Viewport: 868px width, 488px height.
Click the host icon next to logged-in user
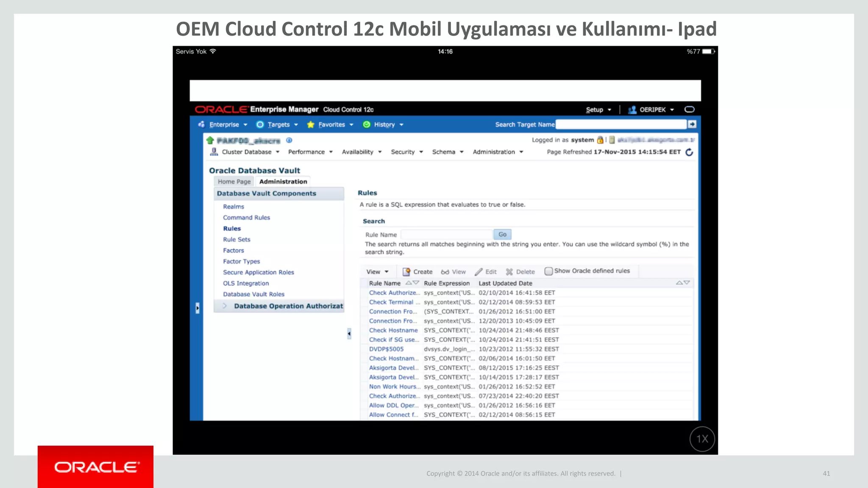[x=612, y=140]
